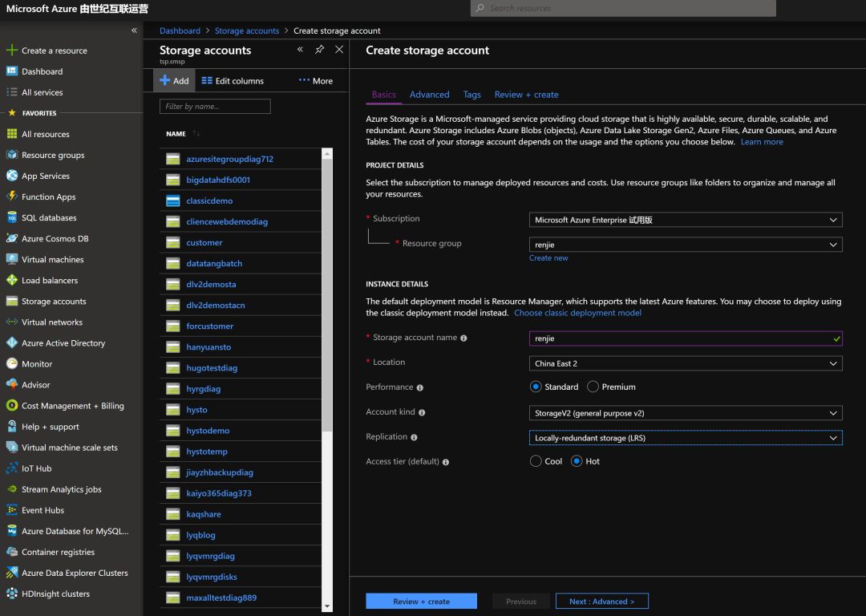Click the Azure Cosmos DB sidebar icon
The height and width of the screenshot is (616, 866).
tap(12, 238)
